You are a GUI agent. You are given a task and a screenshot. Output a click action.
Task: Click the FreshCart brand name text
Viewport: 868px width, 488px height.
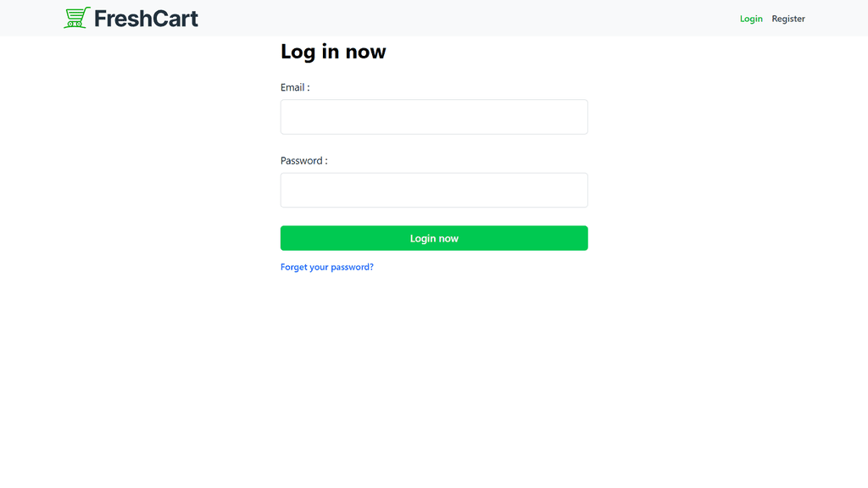(x=146, y=18)
